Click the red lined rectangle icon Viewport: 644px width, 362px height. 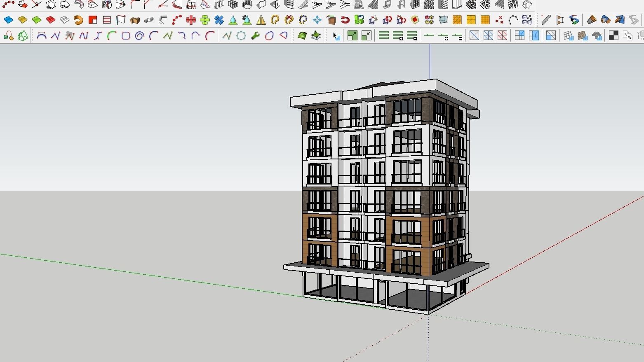[107, 20]
